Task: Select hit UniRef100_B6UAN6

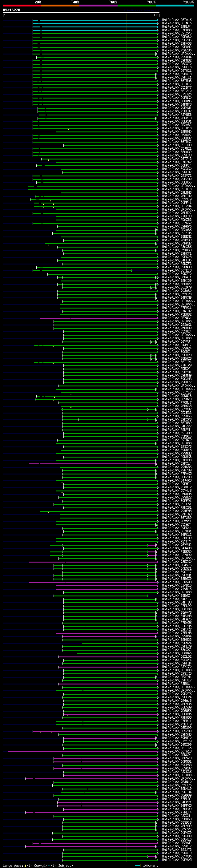Action: tap(177, 101)
